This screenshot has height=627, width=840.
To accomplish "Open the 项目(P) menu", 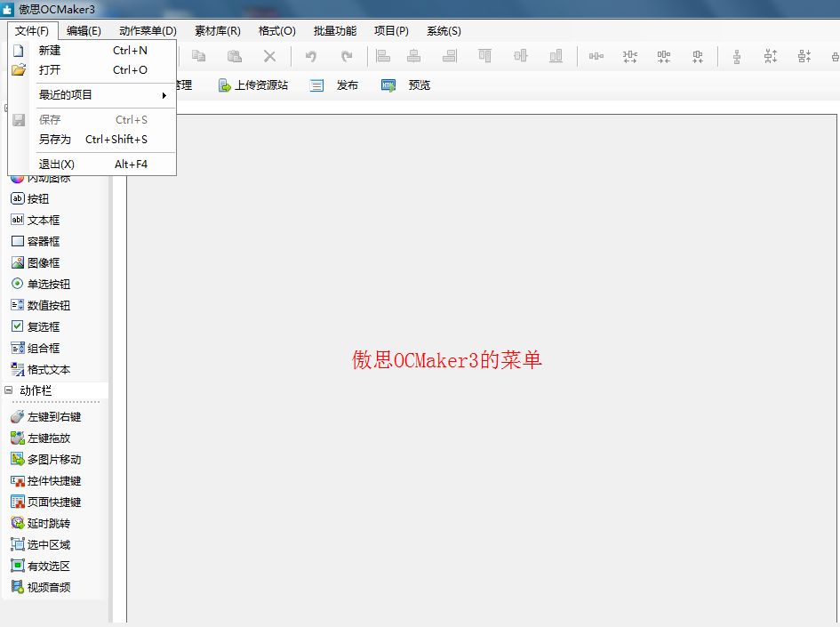I will pos(391,31).
